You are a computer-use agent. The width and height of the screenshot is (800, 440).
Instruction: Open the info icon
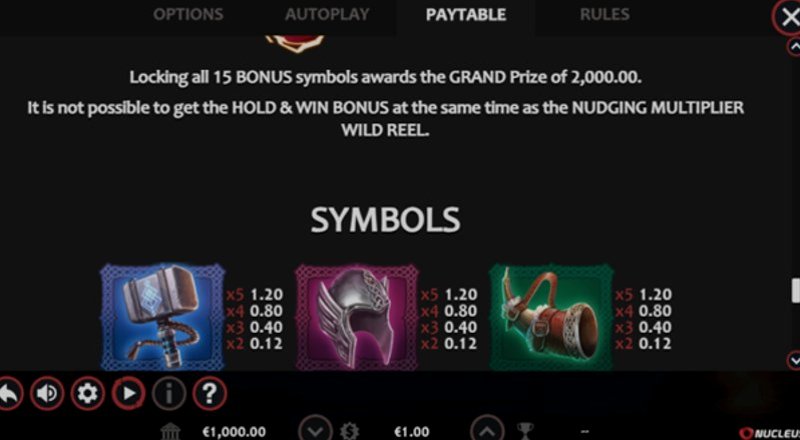(169, 394)
